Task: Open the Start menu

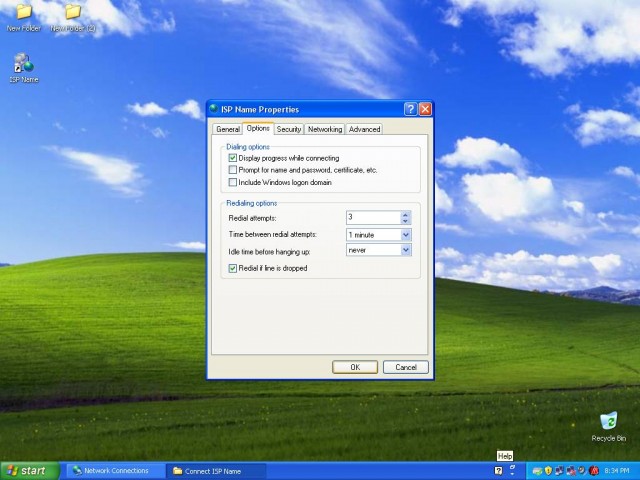Action: [x=30, y=471]
